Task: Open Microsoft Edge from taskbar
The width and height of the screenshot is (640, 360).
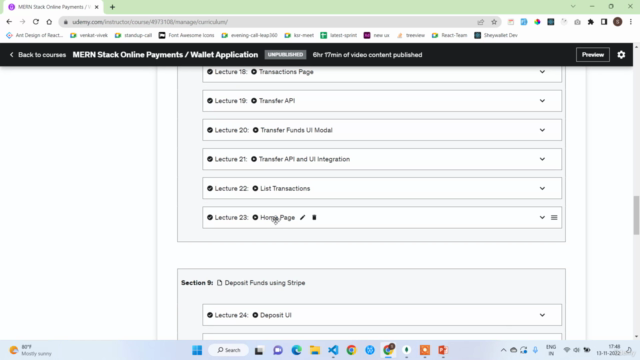Action: pyautogui.click(x=296, y=350)
